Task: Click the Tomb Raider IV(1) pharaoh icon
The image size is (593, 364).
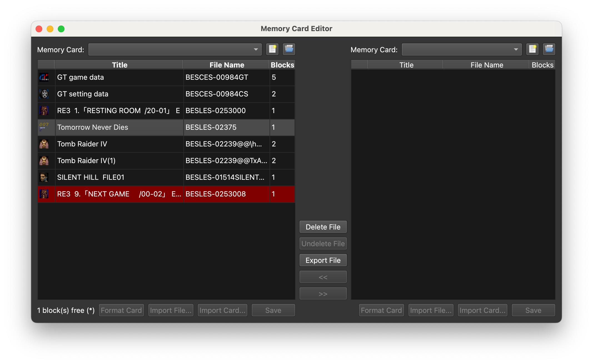Action: pos(44,161)
